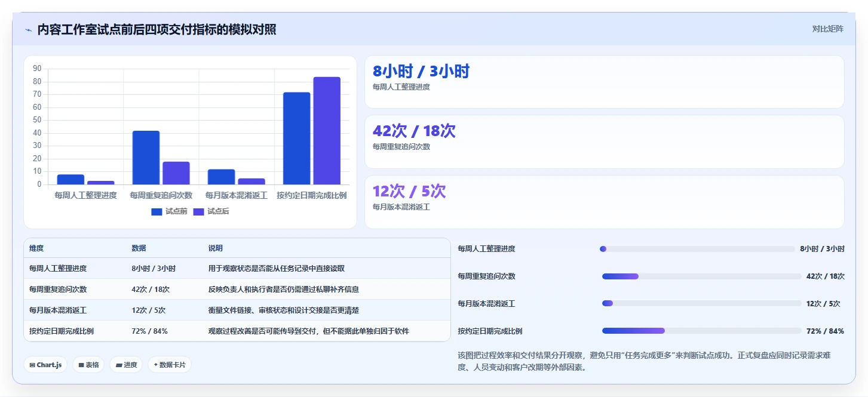Click progress bar for 每周人工整理进度
The image size is (868, 397).
point(697,249)
